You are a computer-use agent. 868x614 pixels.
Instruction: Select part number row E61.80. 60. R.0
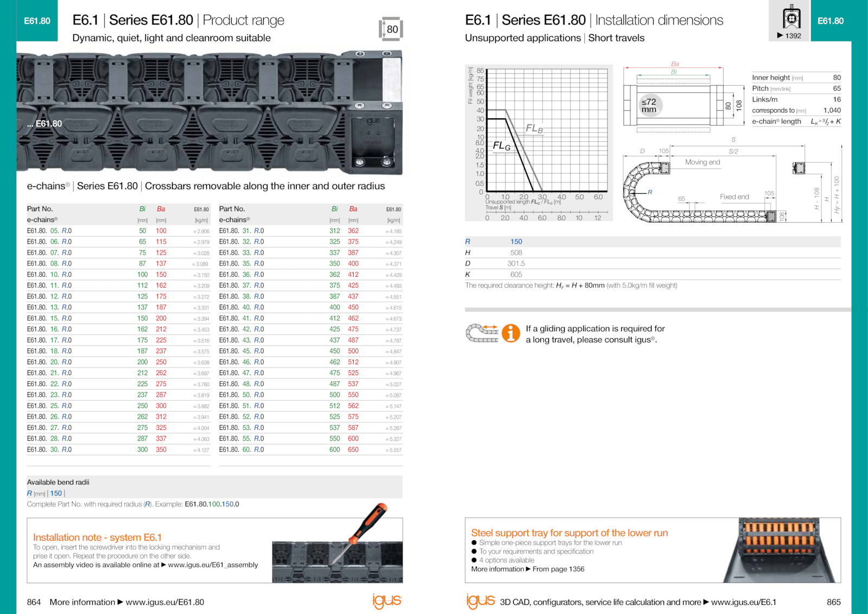click(x=311, y=450)
